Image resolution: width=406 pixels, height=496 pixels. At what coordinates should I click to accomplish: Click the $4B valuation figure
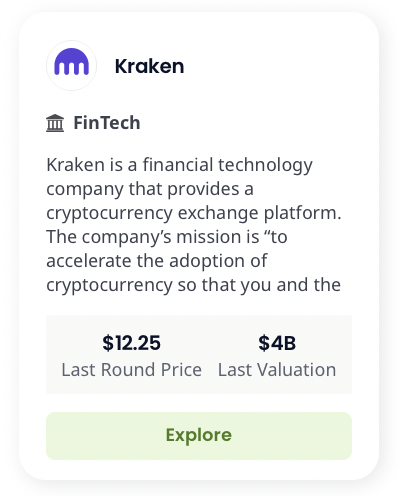tap(277, 343)
